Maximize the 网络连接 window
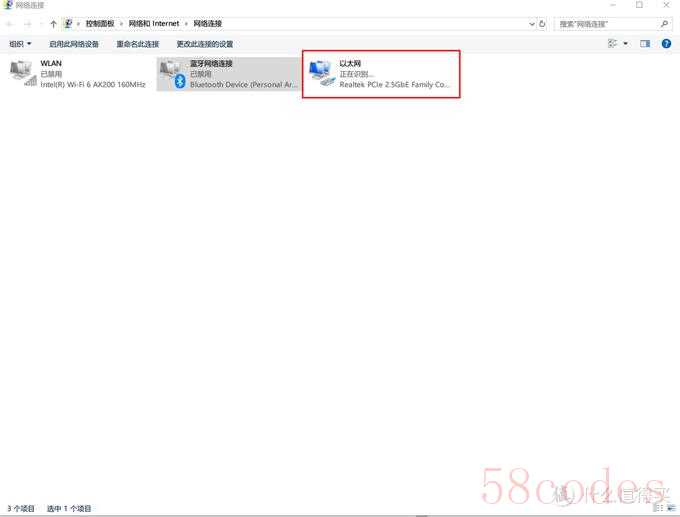This screenshot has height=517, width=680. tap(639, 5)
